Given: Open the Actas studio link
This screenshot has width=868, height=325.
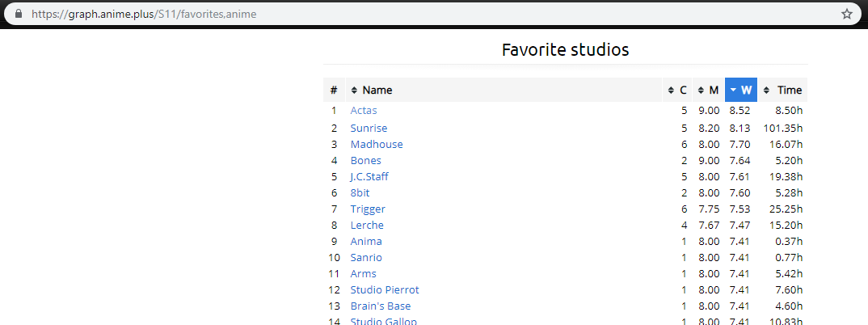Looking at the screenshot, I should (x=364, y=111).
